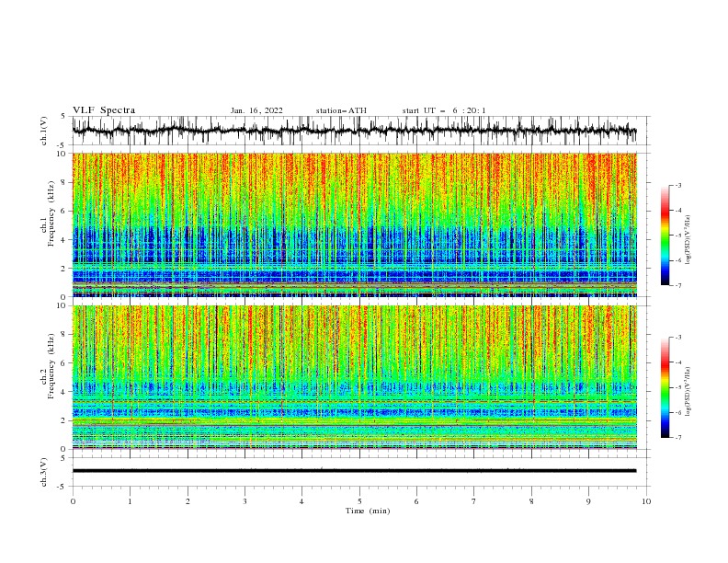Click the "2" kHz tick on ch.1 frequency axis
Viewport: 728px width, 563px height.
click(65, 269)
